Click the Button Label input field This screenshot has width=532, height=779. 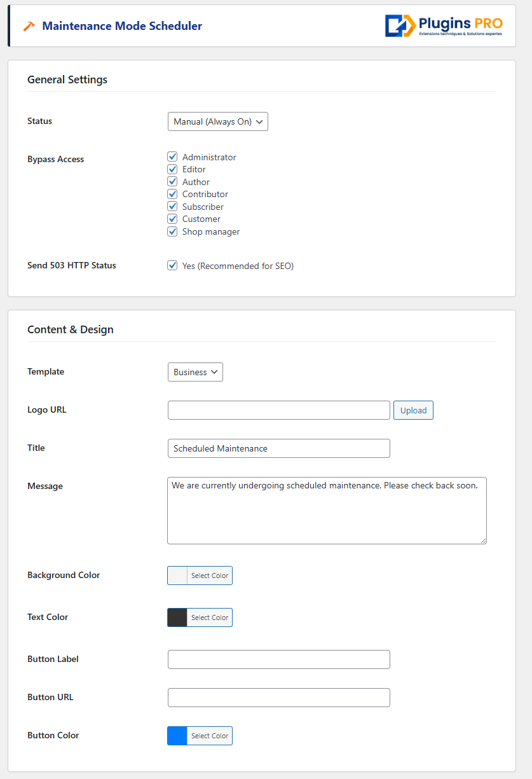278,659
